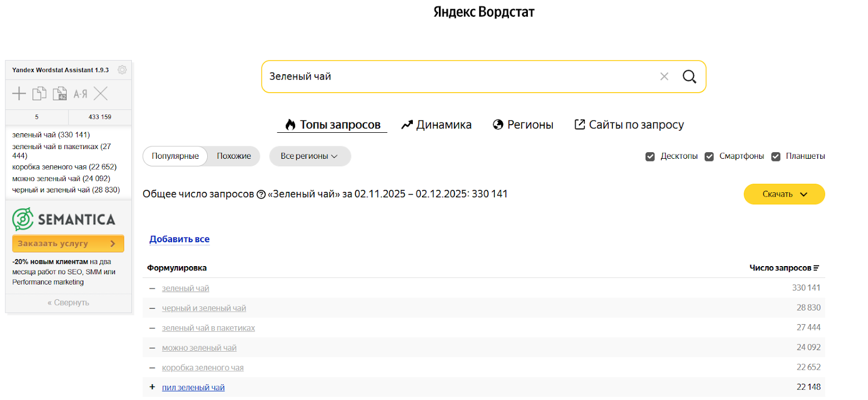Sort collected phrases with the А-Я icon
Image resolution: width=868 pixels, height=400 pixels.
click(80, 94)
